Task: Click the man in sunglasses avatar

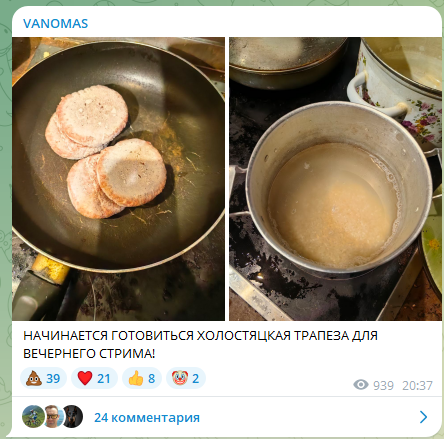Action: 53,416
